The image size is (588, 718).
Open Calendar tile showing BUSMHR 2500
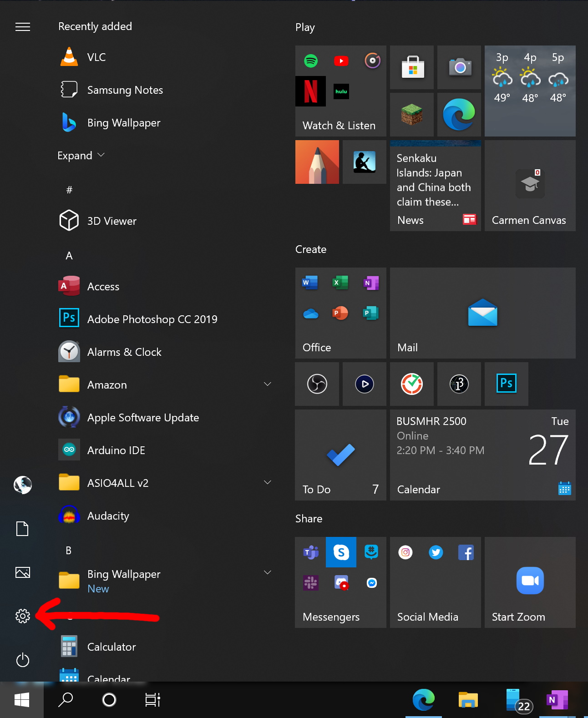click(483, 455)
